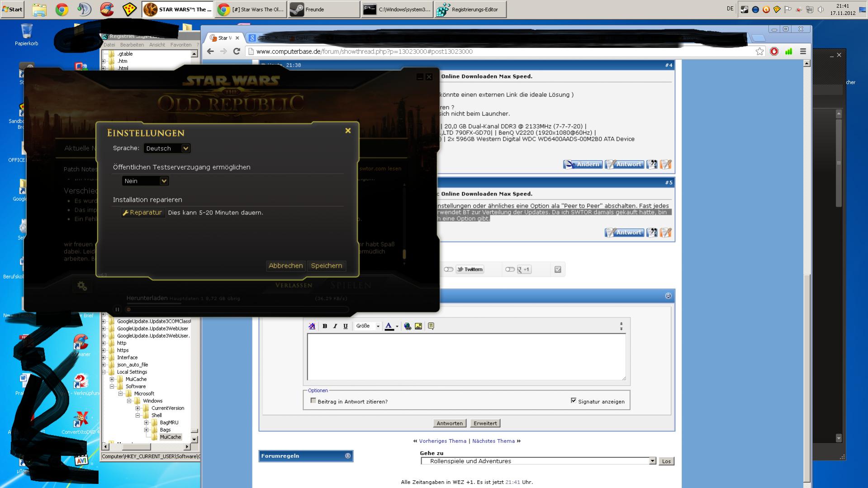
Task: Collapse the Software registry key
Action: 112,387
